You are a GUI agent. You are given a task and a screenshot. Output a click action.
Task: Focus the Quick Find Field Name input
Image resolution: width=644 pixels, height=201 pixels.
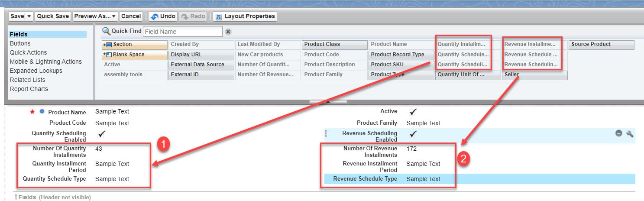182,32
